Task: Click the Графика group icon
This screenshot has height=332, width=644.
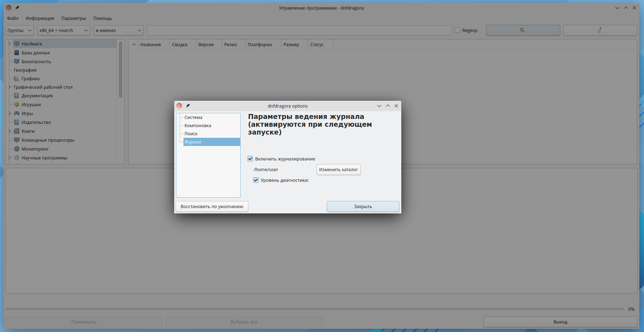Action: [x=17, y=78]
